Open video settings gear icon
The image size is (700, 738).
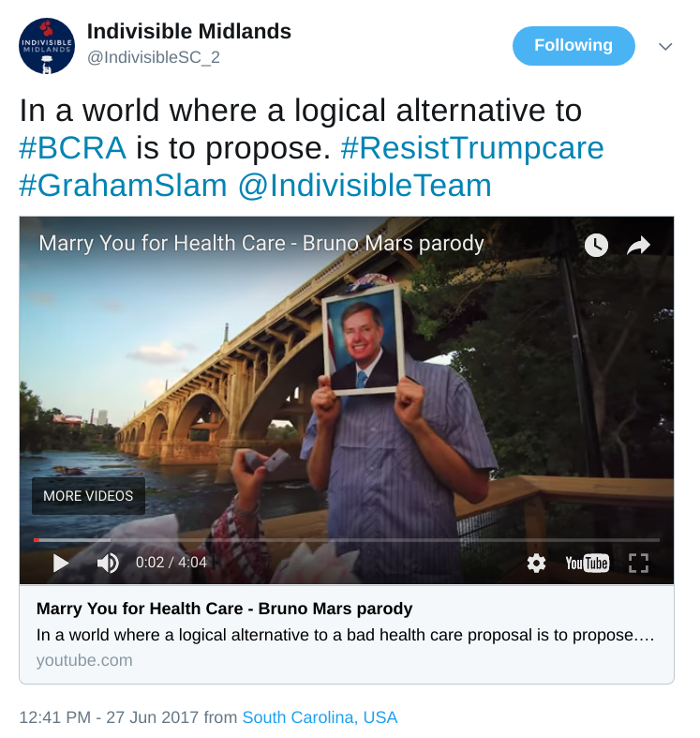[x=536, y=563]
